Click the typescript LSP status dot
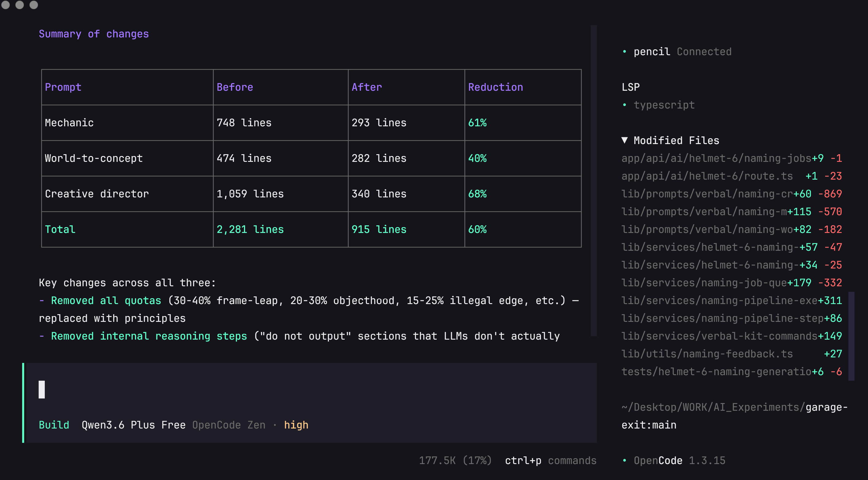Viewport: 868px width, 480px height. pyautogui.click(x=624, y=105)
